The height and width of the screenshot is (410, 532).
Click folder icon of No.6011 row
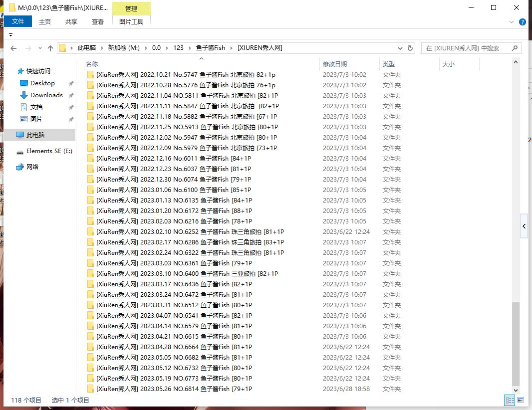click(x=90, y=159)
